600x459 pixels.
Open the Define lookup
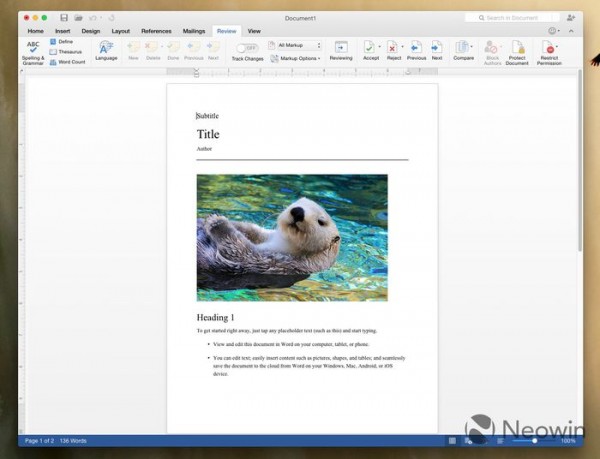click(61, 41)
